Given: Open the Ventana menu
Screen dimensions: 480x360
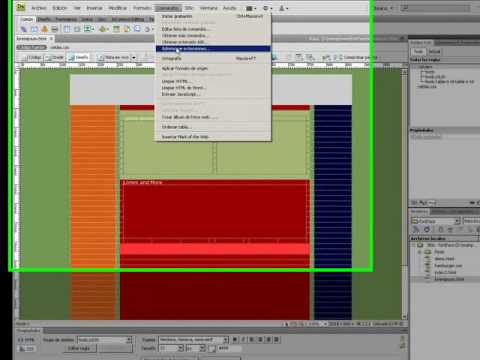Looking at the screenshot, I should (209, 8).
